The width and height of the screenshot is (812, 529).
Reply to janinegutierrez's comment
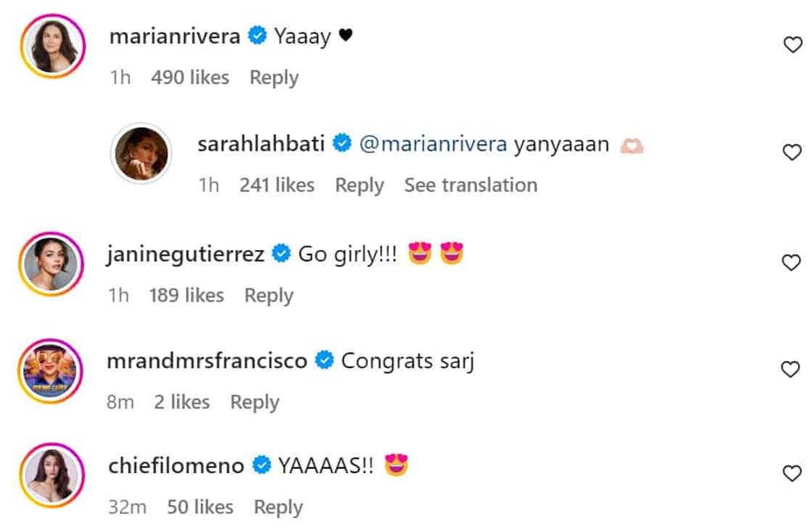click(x=269, y=296)
